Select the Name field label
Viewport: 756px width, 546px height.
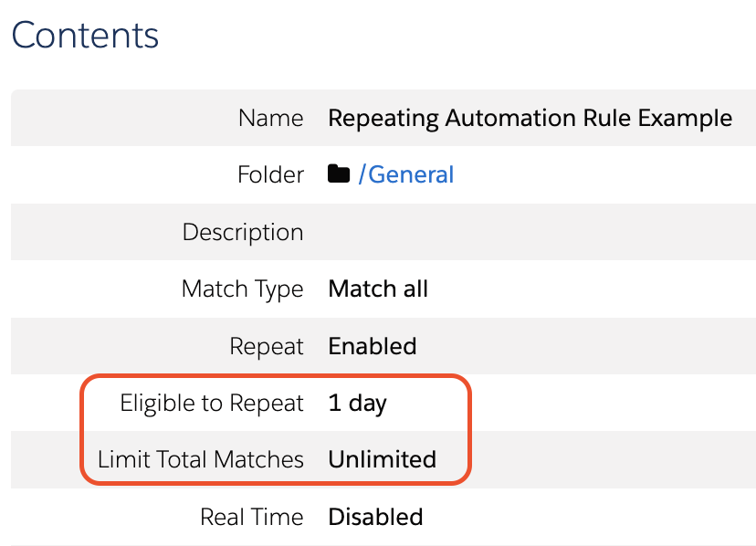(270, 118)
